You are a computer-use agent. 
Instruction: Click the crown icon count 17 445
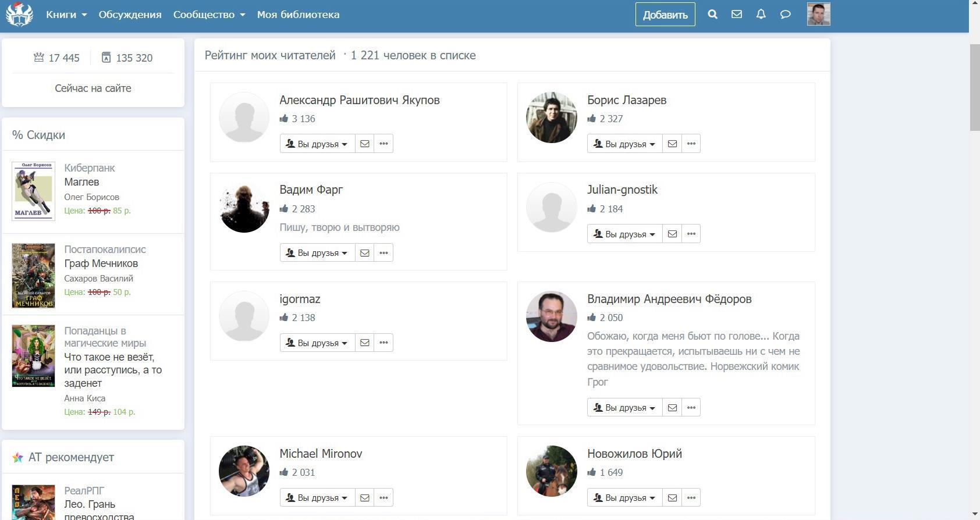(56, 58)
